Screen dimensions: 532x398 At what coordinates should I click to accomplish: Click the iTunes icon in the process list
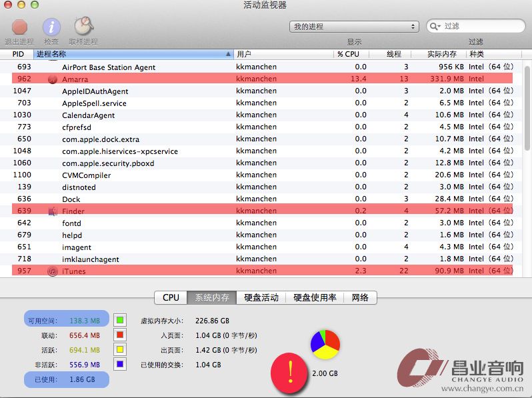click(x=53, y=271)
